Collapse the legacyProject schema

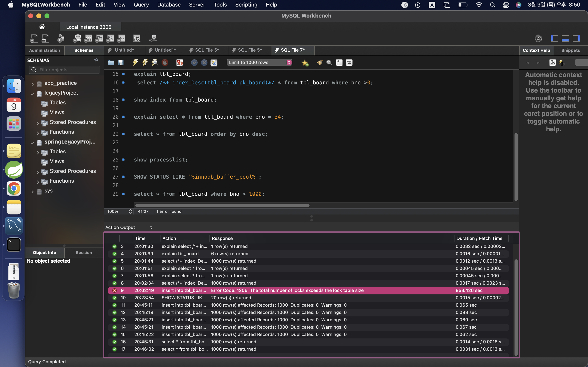point(32,94)
